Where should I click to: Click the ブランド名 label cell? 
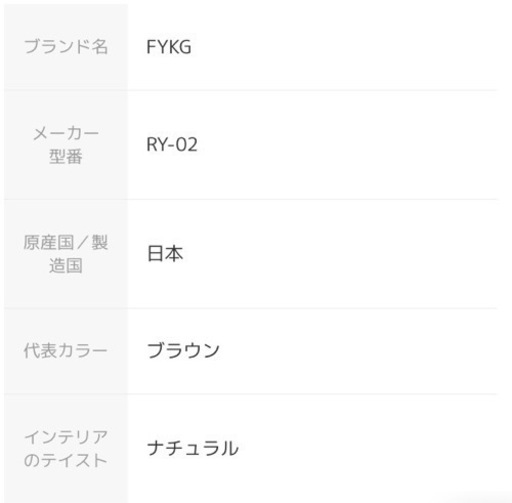[x=66, y=47]
